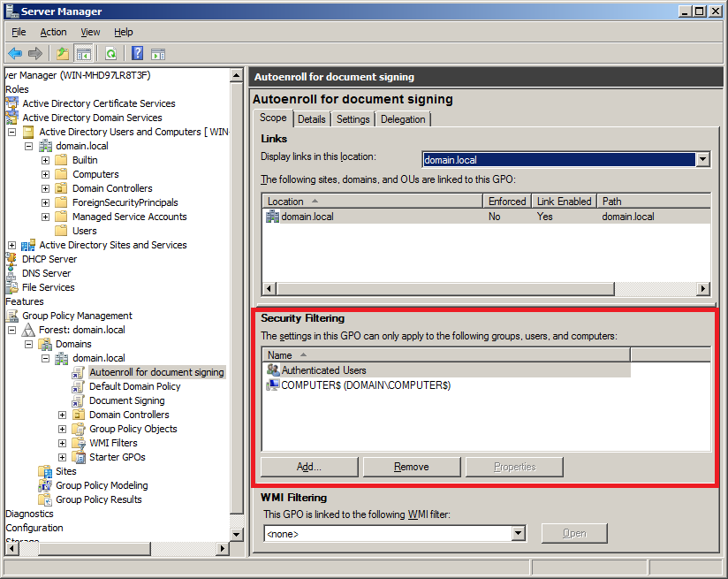
Task: Toggle the Show/Hide Console Tree icon
Action: coord(84,54)
